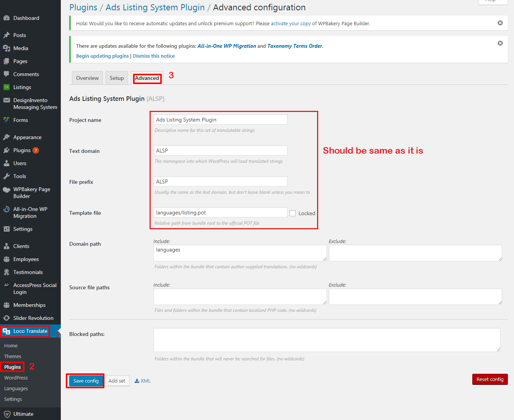
Task: Toggle the Locked checkbox for template file
Action: (293, 213)
